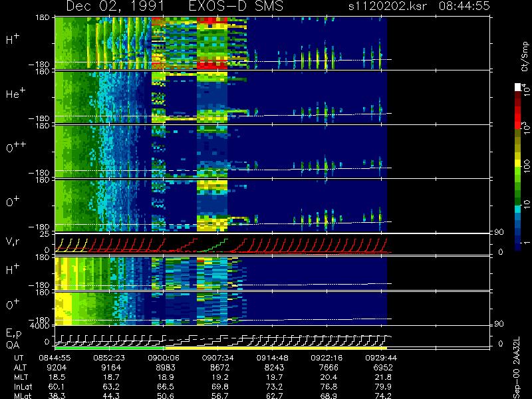Click the vertical 'Sep-00 2AA32L' stamp
This screenshot has width=532, height=399.
(x=517, y=368)
